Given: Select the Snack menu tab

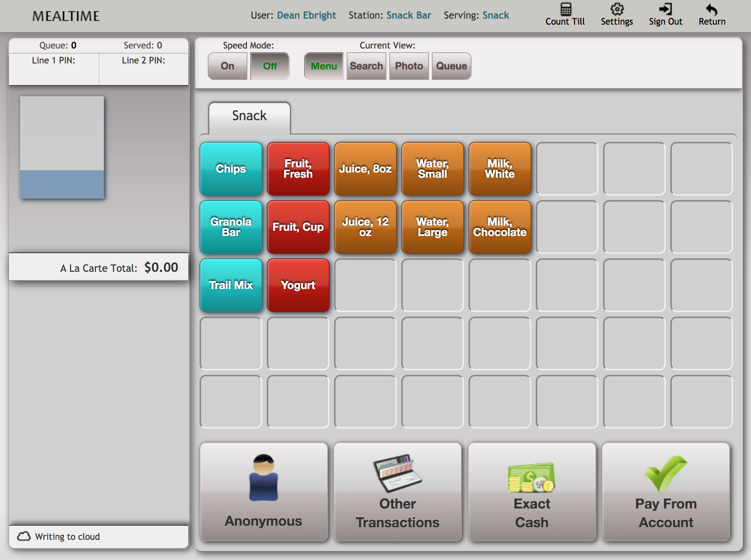Looking at the screenshot, I should 249,116.
